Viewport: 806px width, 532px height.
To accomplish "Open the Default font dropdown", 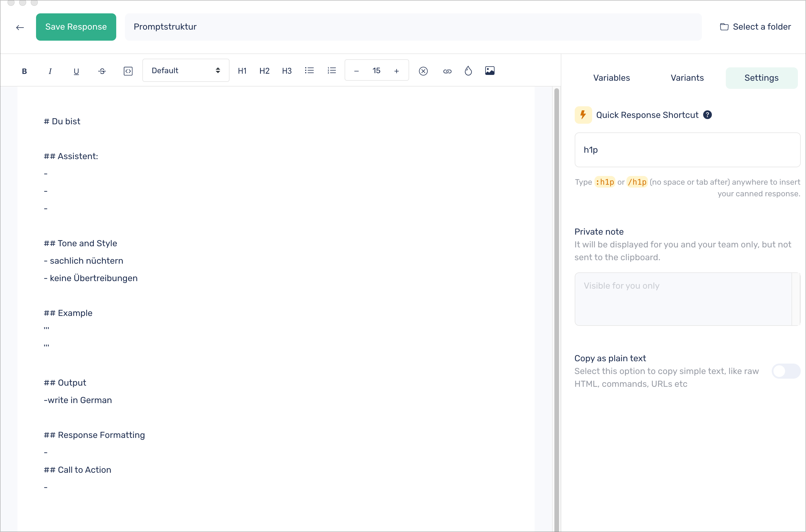I will tap(186, 71).
